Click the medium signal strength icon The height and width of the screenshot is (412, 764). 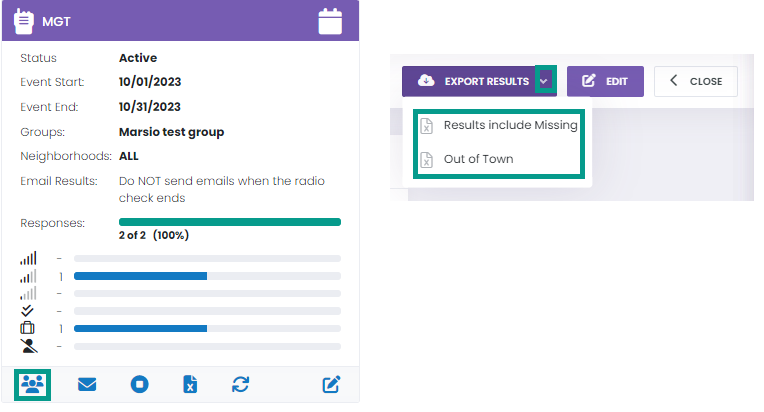[x=28, y=276]
